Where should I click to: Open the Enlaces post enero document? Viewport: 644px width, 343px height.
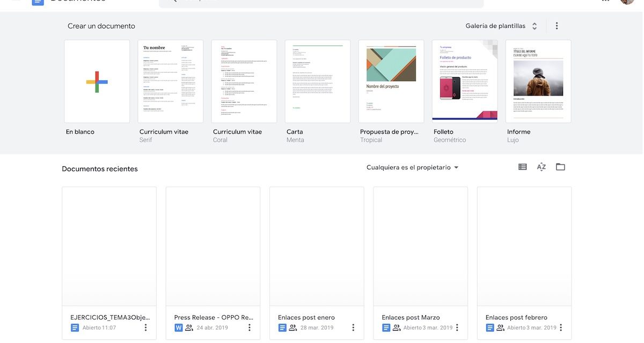click(x=317, y=247)
